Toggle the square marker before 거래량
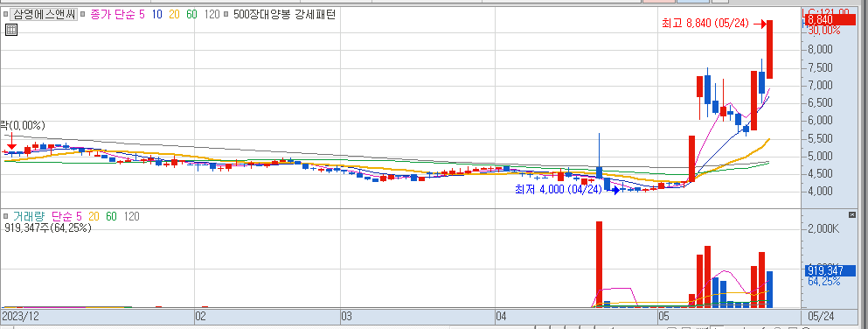The image size is (868, 329). click(5, 217)
